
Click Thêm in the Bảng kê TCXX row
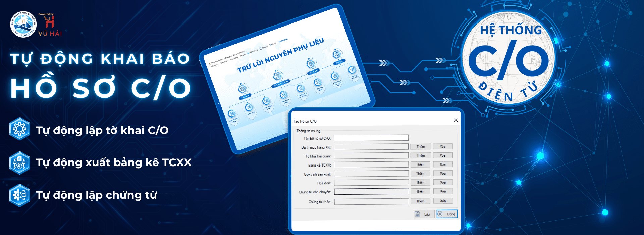point(420,164)
